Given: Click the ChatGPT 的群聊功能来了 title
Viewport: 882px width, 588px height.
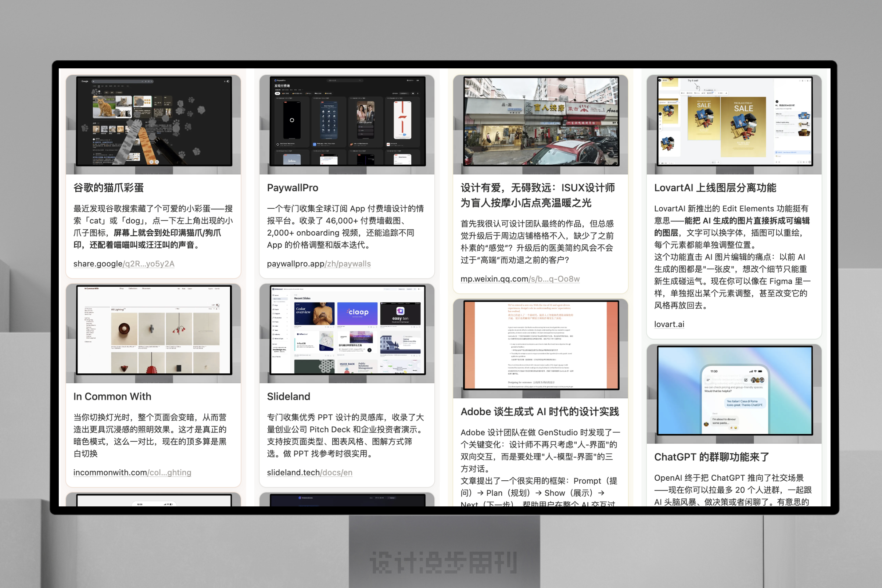Looking at the screenshot, I should pos(711,457).
